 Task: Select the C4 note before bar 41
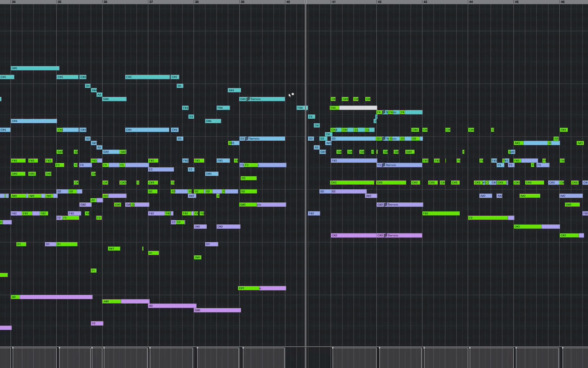point(329,134)
